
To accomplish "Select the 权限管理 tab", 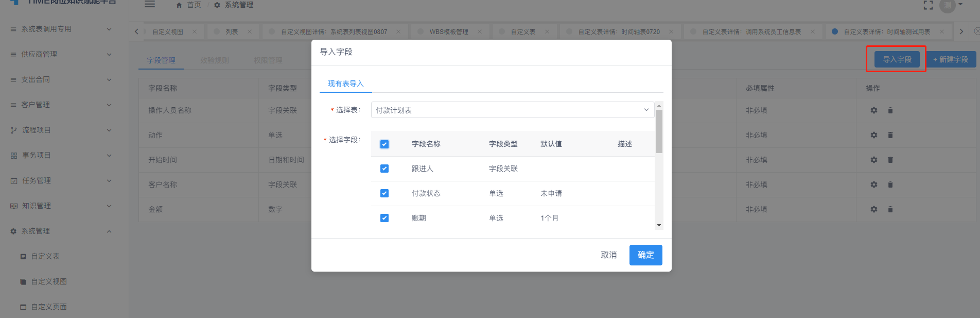I will click(x=268, y=60).
